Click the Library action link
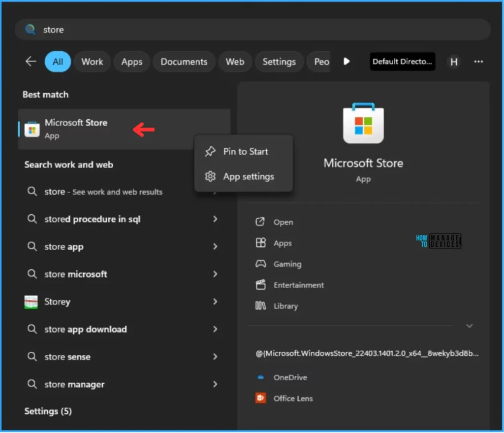This screenshot has width=504, height=433. [x=285, y=306]
